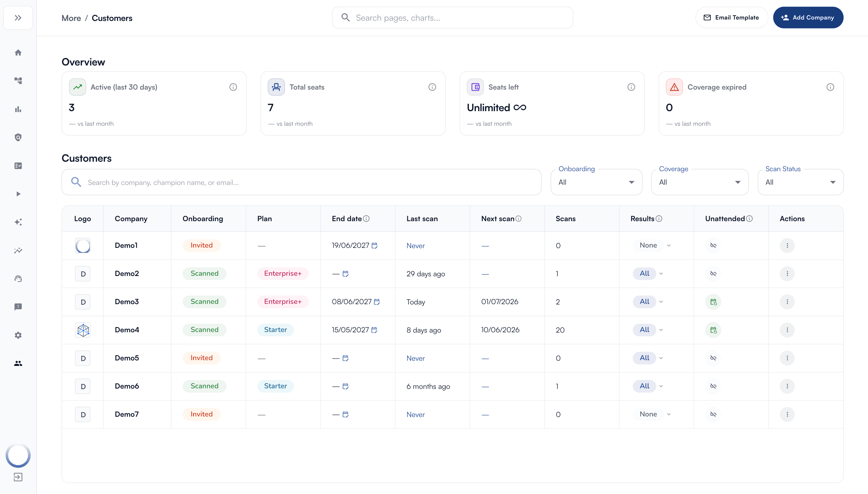The width and height of the screenshot is (868, 494).
Task: Click Never last scan link for Demo7
Action: (416, 415)
